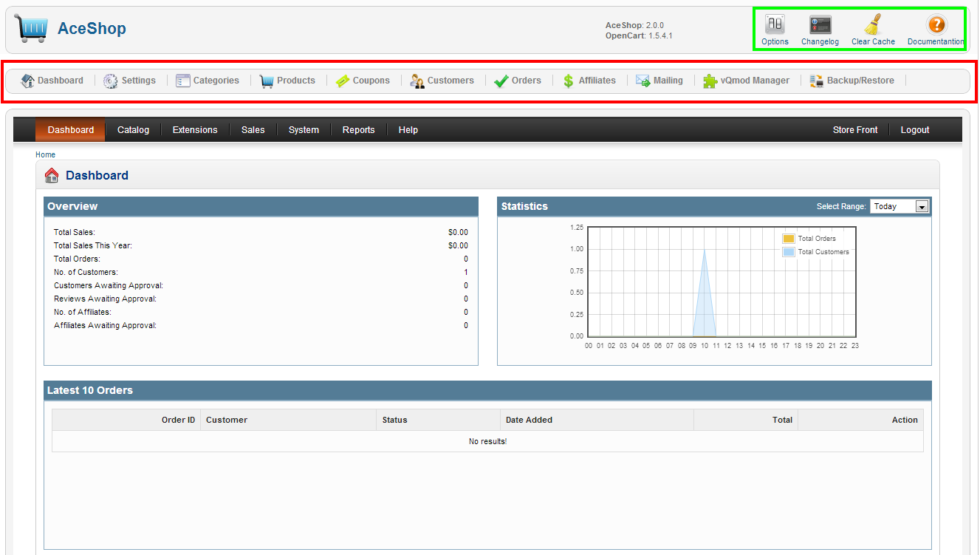The width and height of the screenshot is (980, 555).
Task: Click the Total Orders yellow legend swatch
Action: click(x=789, y=239)
